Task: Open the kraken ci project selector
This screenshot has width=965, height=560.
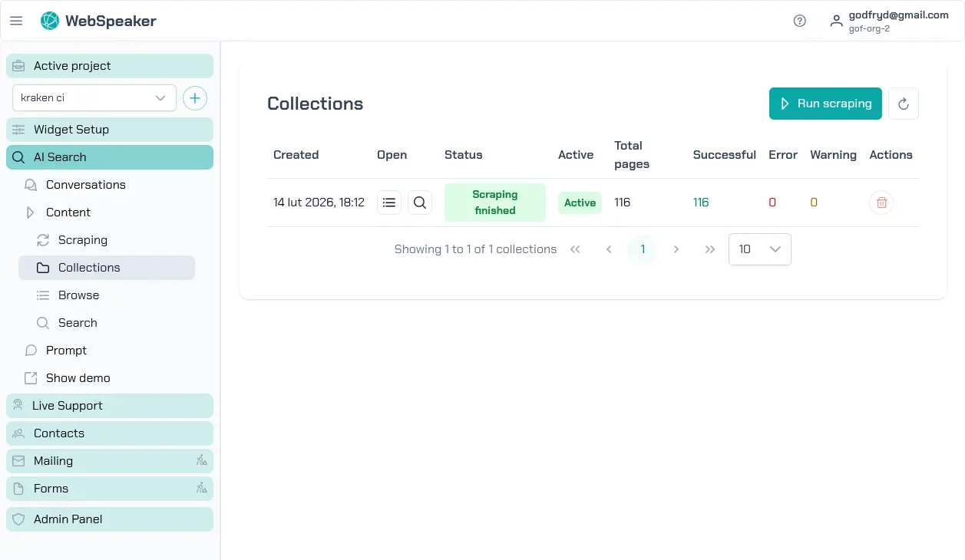Action: pyautogui.click(x=94, y=97)
